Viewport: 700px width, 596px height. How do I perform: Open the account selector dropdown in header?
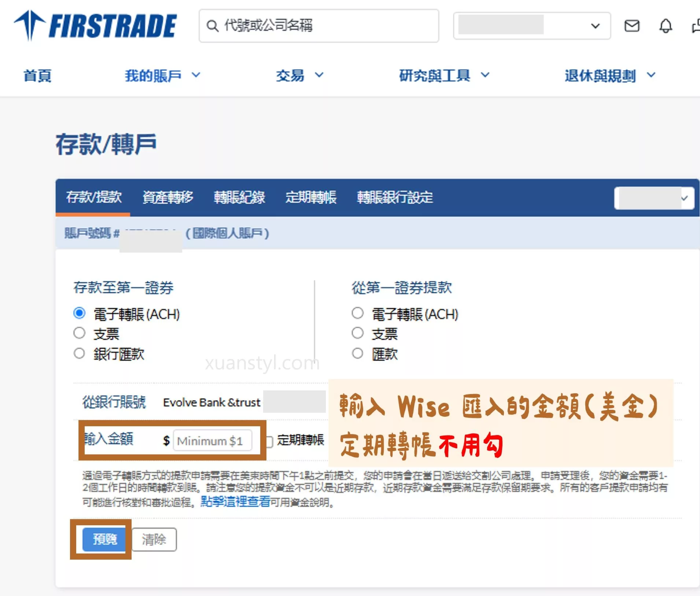pyautogui.click(x=532, y=26)
